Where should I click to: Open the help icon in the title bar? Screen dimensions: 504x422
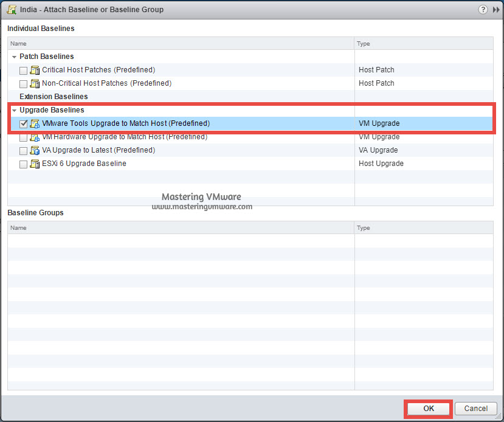click(483, 10)
